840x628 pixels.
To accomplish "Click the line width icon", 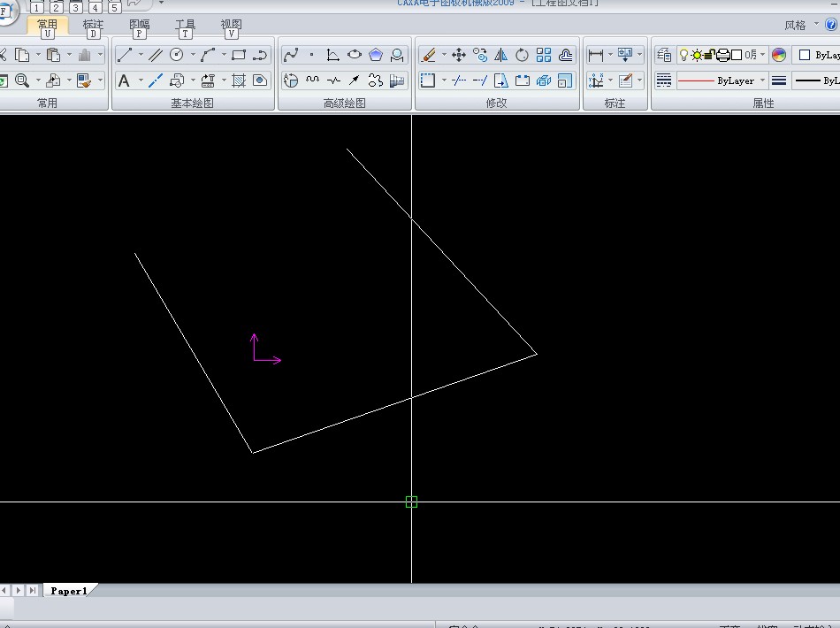I will point(779,80).
